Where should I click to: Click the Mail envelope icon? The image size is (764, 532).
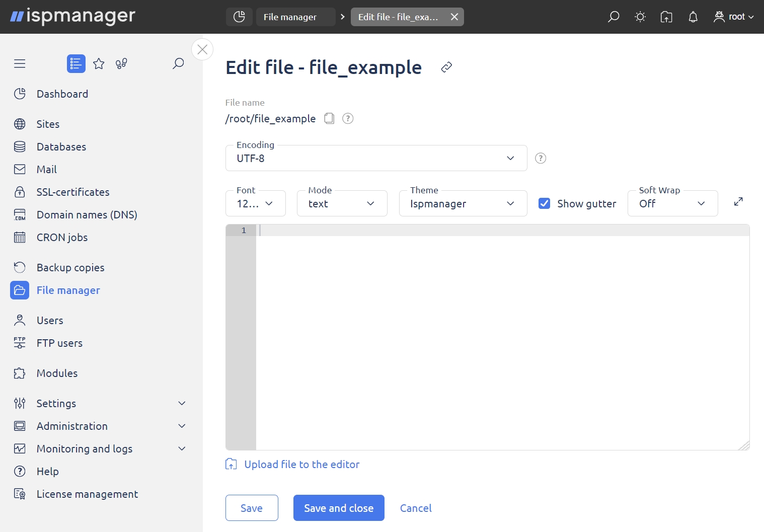tap(20, 169)
